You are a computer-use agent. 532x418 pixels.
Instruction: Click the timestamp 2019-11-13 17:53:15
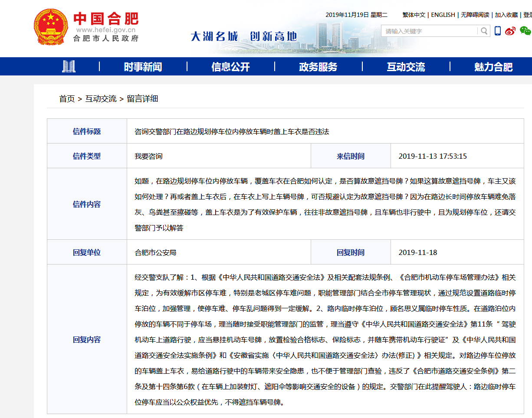(x=433, y=156)
